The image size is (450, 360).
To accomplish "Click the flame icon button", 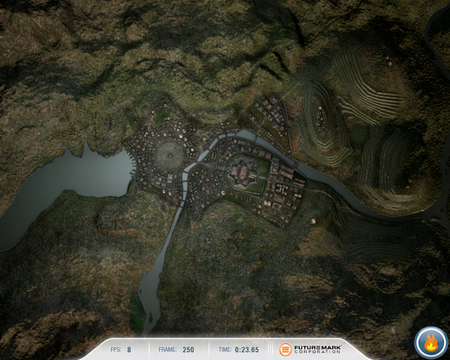I will 431,343.
